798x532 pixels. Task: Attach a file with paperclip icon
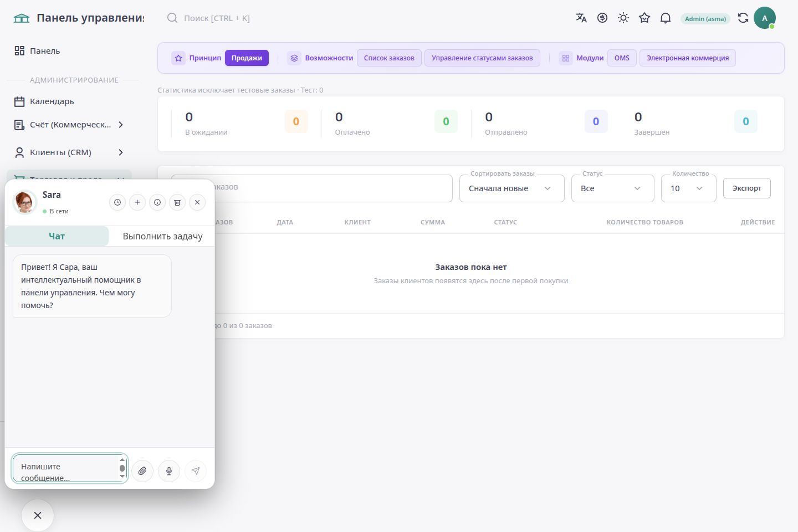point(142,471)
